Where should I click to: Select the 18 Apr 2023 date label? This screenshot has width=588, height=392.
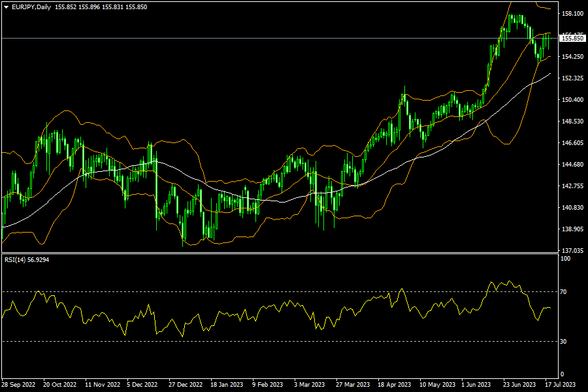click(x=395, y=385)
